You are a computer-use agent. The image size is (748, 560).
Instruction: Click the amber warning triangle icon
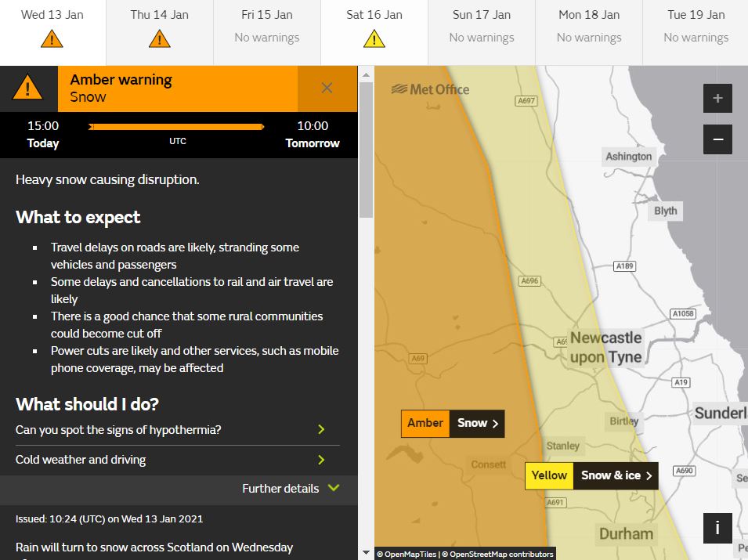28,88
